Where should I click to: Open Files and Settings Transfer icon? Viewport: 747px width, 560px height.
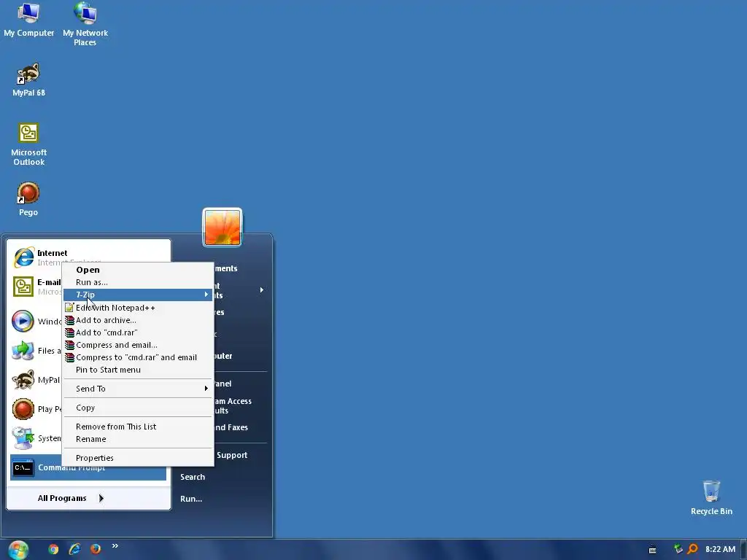23,351
